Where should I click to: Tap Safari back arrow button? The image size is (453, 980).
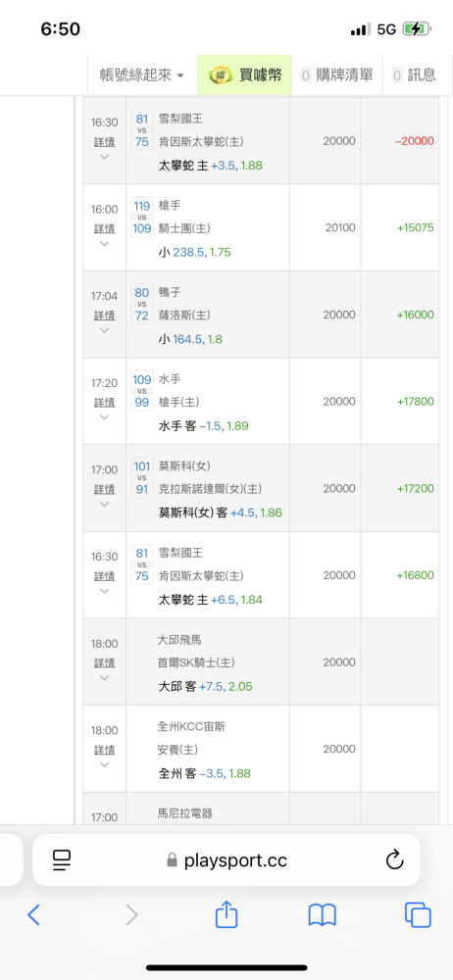click(33, 915)
